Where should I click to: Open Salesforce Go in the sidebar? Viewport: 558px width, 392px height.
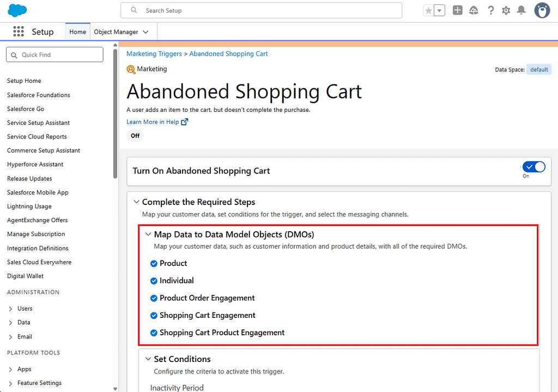[x=26, y=109]
